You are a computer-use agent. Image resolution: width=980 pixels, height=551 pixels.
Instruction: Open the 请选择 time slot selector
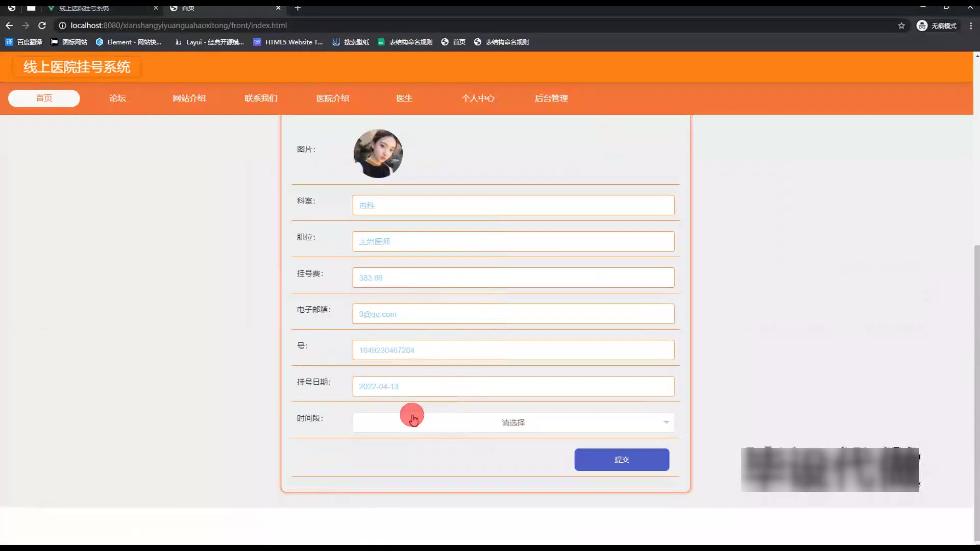513,422
